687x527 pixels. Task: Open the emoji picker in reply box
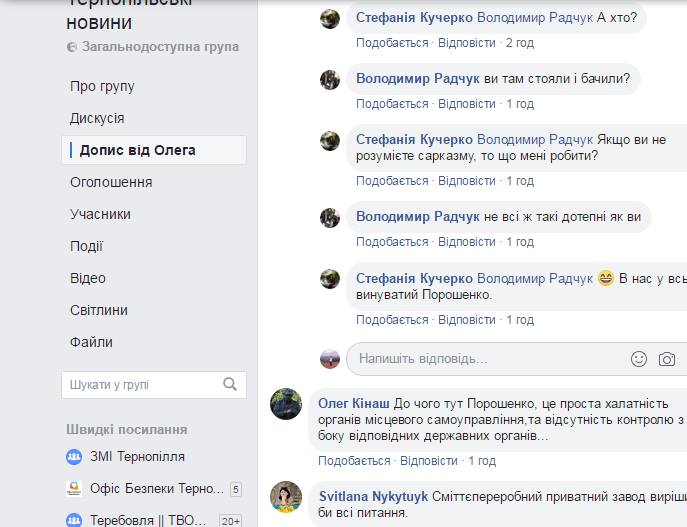(x=638, y=359)
